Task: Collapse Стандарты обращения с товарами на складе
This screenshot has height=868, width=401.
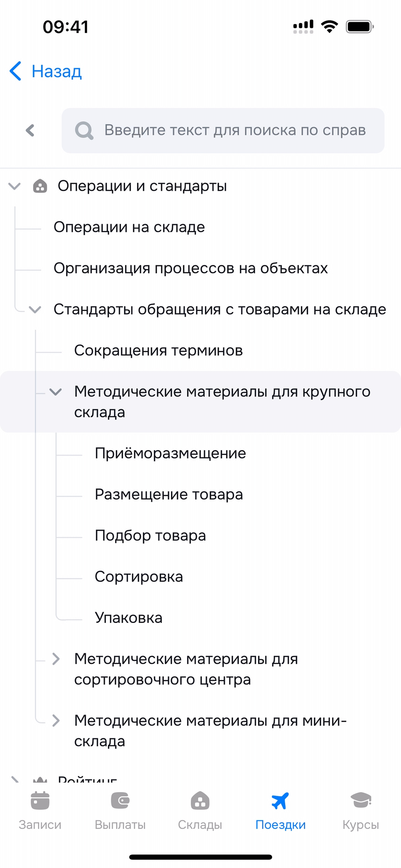Action: click(x=35, y=309)
